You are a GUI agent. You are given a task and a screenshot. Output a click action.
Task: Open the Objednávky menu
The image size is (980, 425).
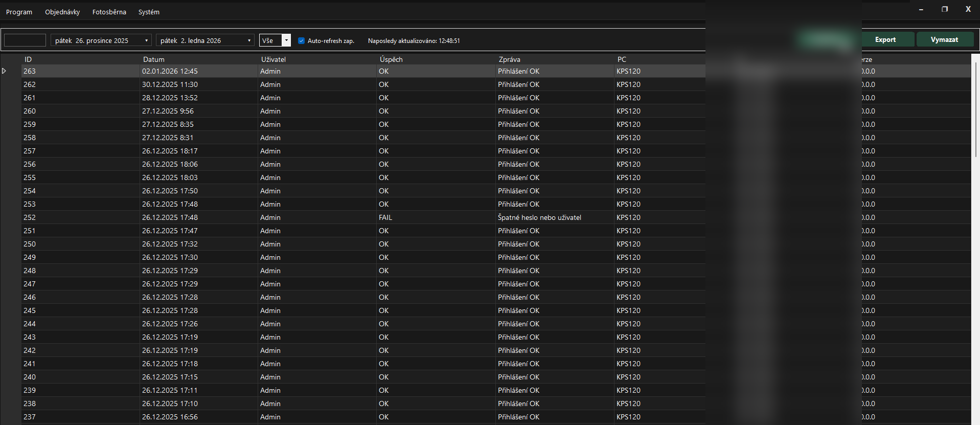coord(62,12)
